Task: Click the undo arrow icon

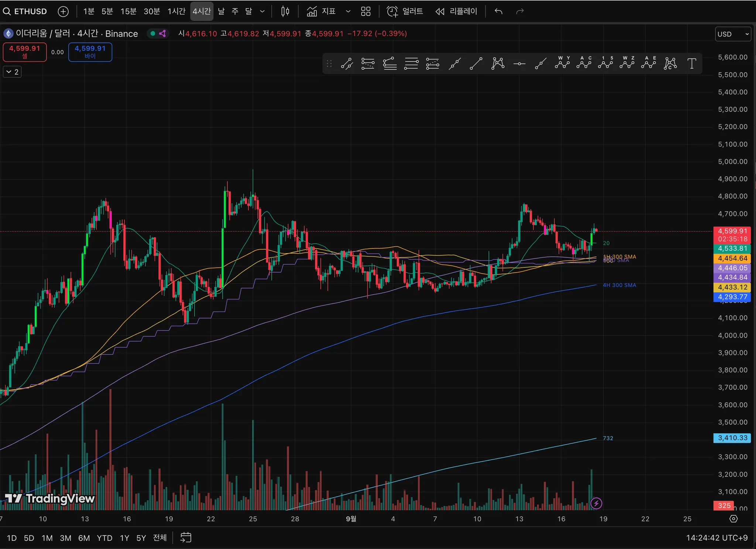Action: tap(498, 11)
